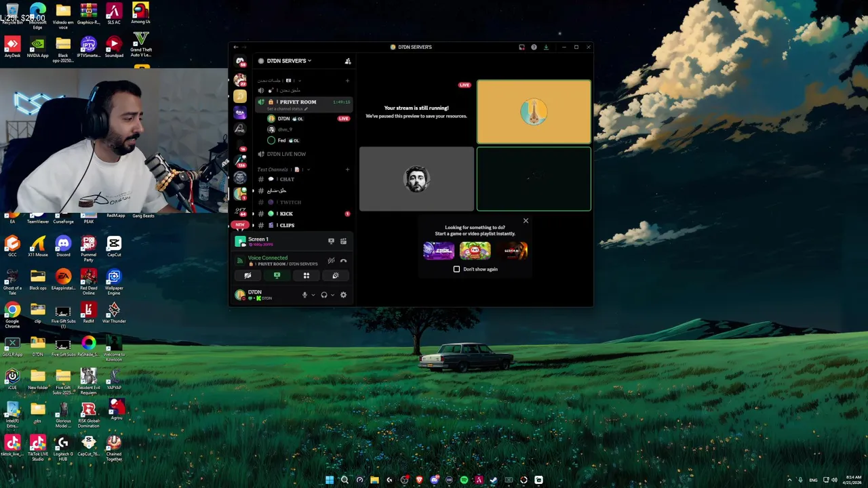Image resolution: width=868 pixels, height=488 pixels.
Task: Open War Thunder desktop shortcut
Action: click(114, 312)
